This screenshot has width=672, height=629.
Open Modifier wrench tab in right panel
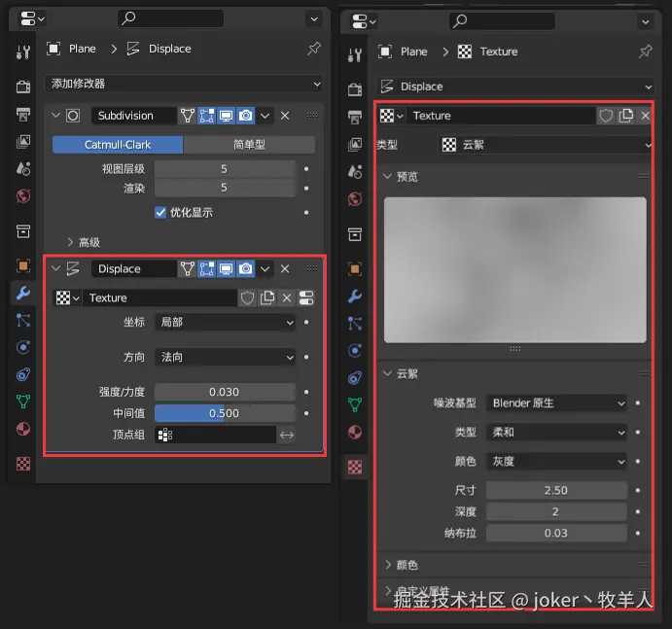coord(354,297)
